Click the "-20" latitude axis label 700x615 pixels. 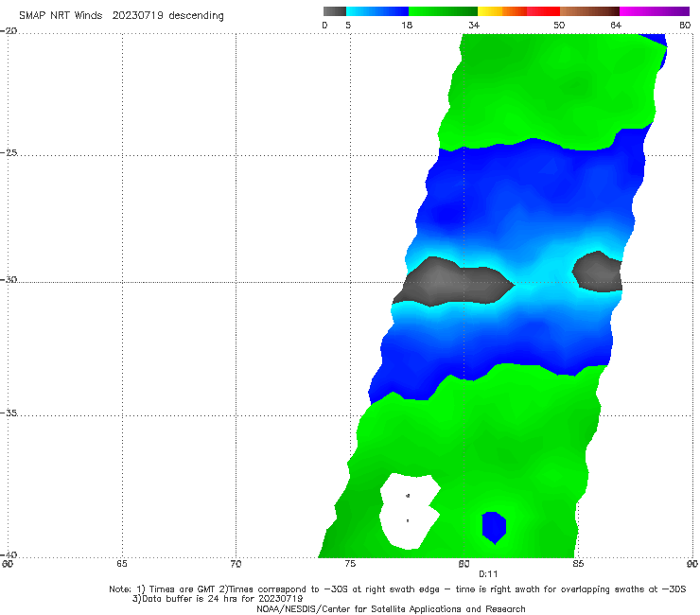[x=9, y=30]
